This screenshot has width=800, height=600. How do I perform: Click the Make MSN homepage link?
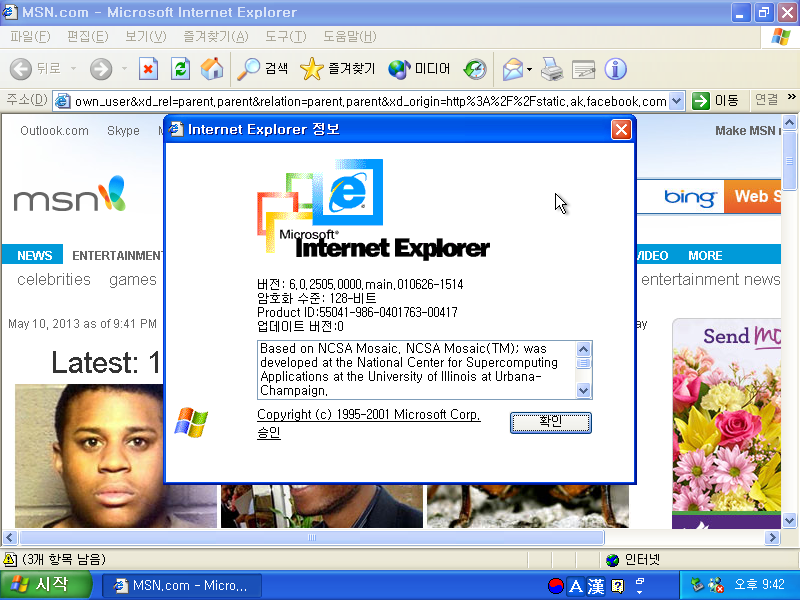pyautogui.click(x=747, y=131)
